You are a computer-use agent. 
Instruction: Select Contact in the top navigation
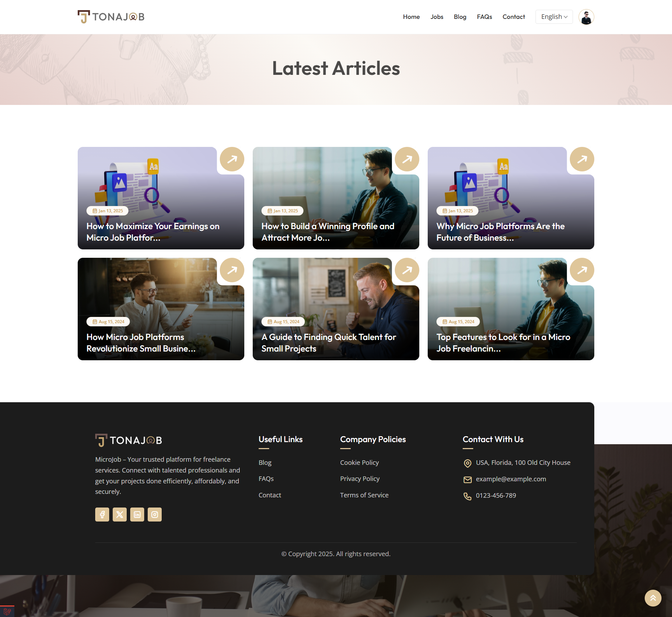514,17
